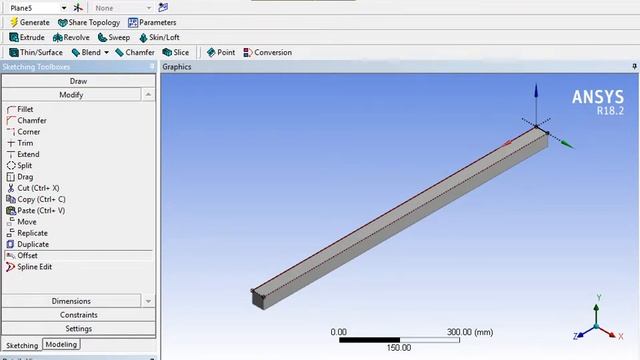Open the Conversion tool

[268, 52]
